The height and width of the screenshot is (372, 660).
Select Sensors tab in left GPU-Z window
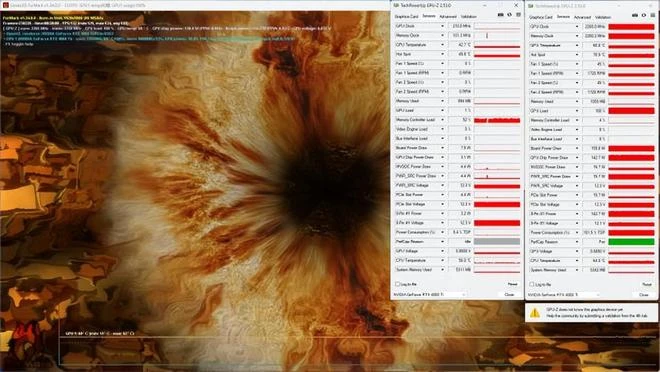428,16
